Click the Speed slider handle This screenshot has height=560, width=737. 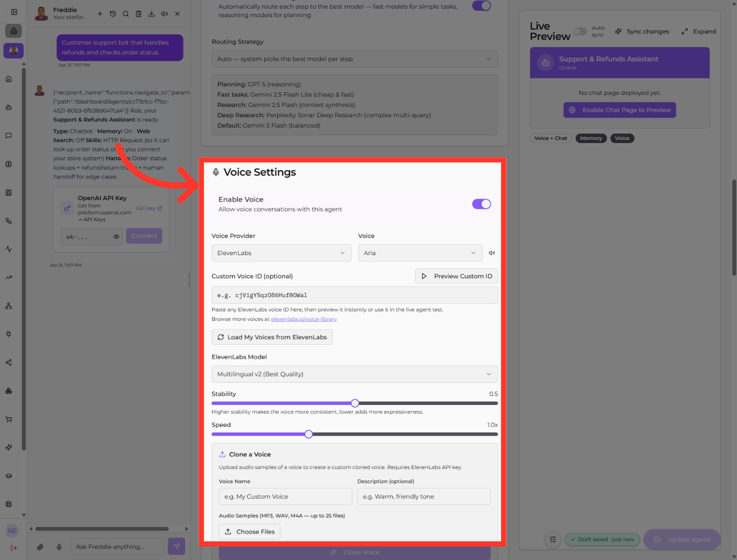(x=309, y=435)
